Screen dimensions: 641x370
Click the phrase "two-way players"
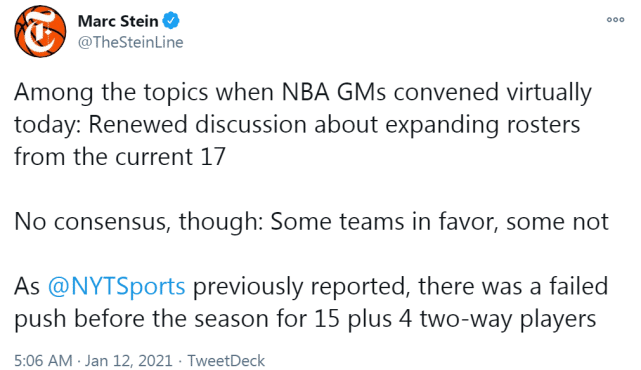click(x=508, y=319)
